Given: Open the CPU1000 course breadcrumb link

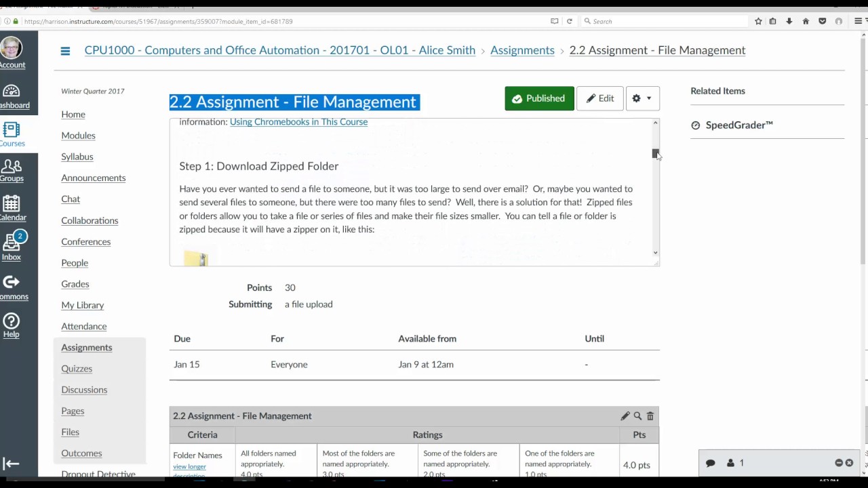Looking at the screenshot, I should [x=279, y=50].
